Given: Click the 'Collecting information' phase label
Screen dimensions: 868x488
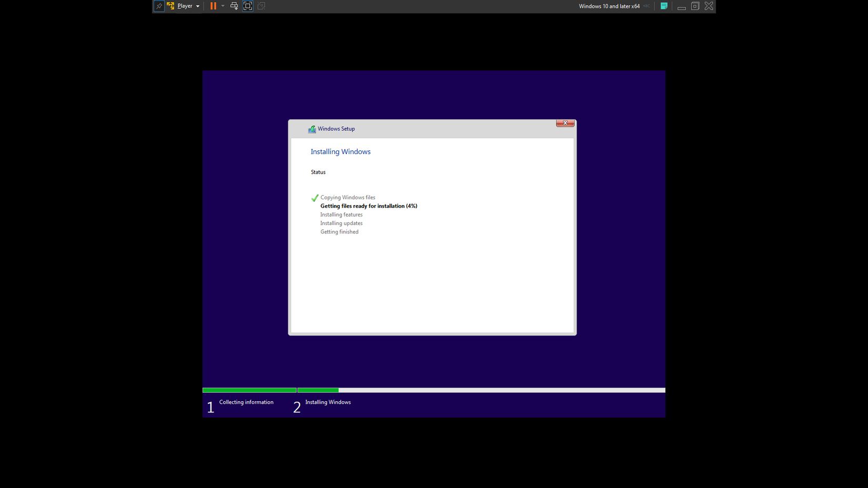Looking at the screenshot, I should coord(246,402).
